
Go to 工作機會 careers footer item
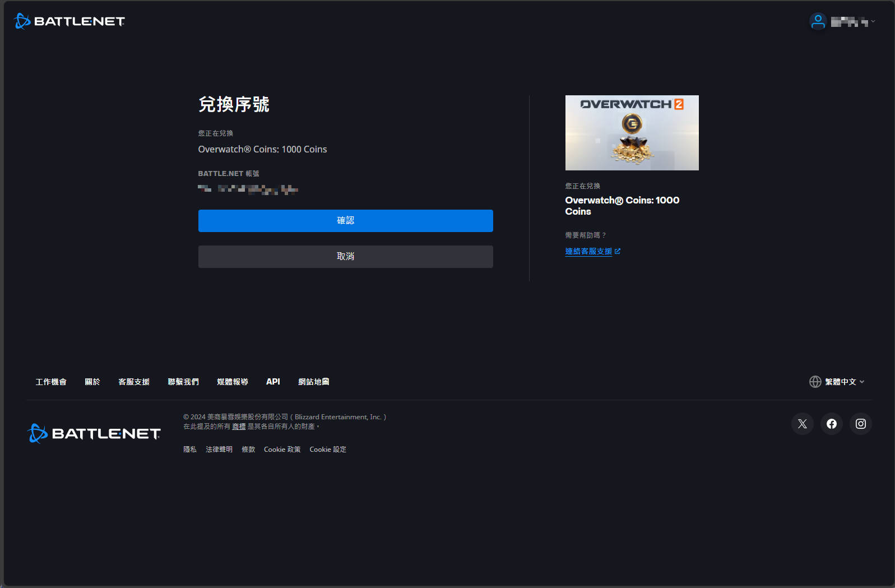point(51,382)
